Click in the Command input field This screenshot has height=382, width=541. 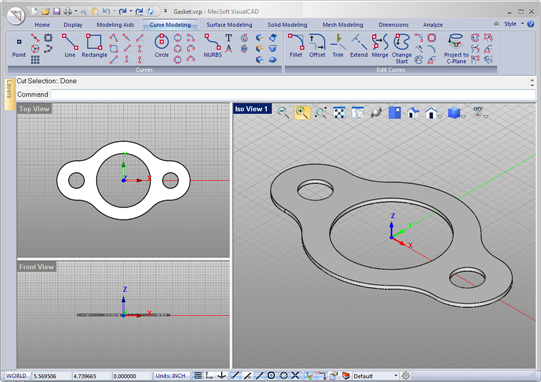pos(293,94)
